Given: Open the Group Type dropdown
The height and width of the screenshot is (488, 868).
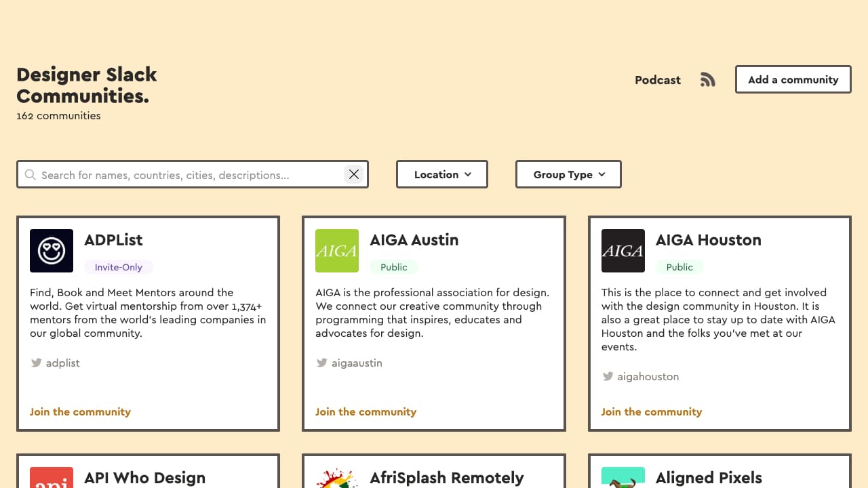Looking at the screenshot, I should pyautogui.click(x=568, y=175).
